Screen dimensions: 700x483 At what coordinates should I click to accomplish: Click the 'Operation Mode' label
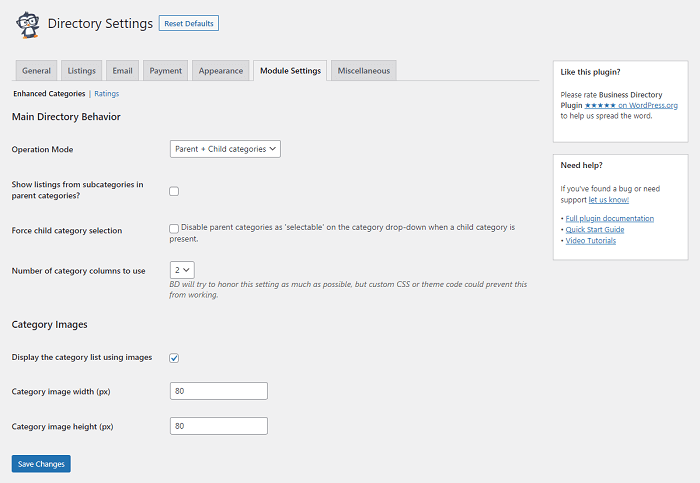pyautogui.click(x=42, y=150)
